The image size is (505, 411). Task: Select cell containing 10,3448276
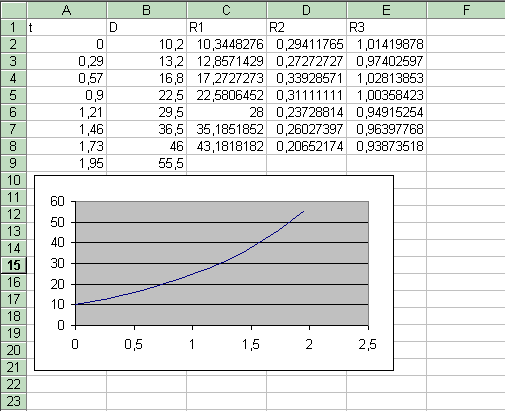pyautogui.click(x=227, y=44)
